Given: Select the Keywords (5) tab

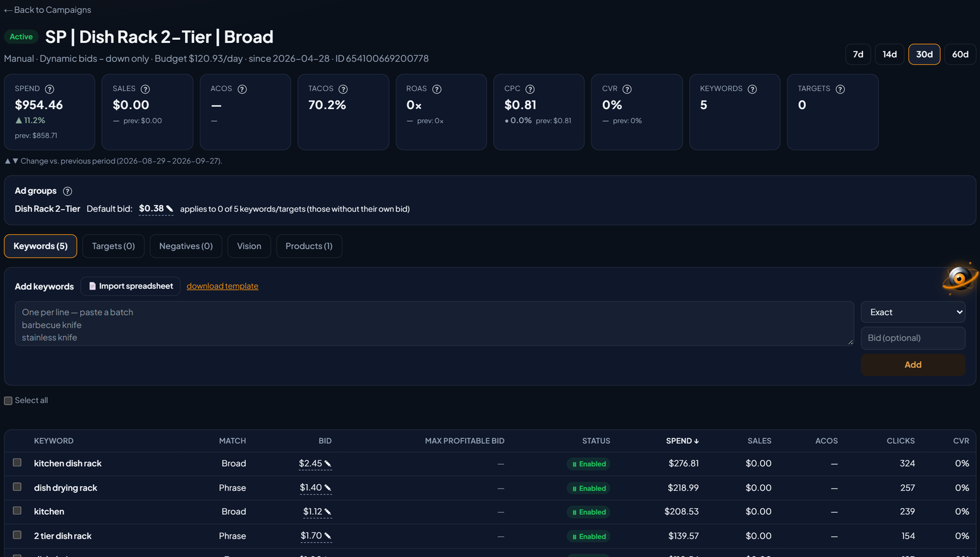Looking at the screenshot, I should (40, 246).
